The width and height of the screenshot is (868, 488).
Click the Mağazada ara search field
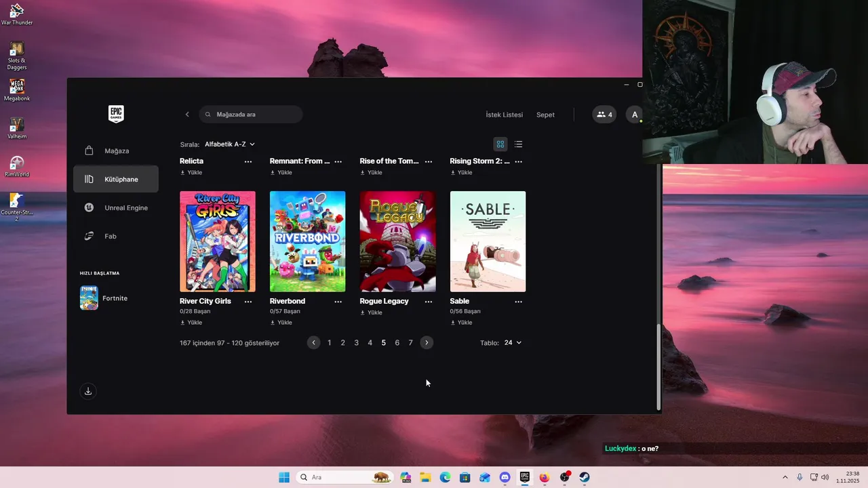click(251, 115)
